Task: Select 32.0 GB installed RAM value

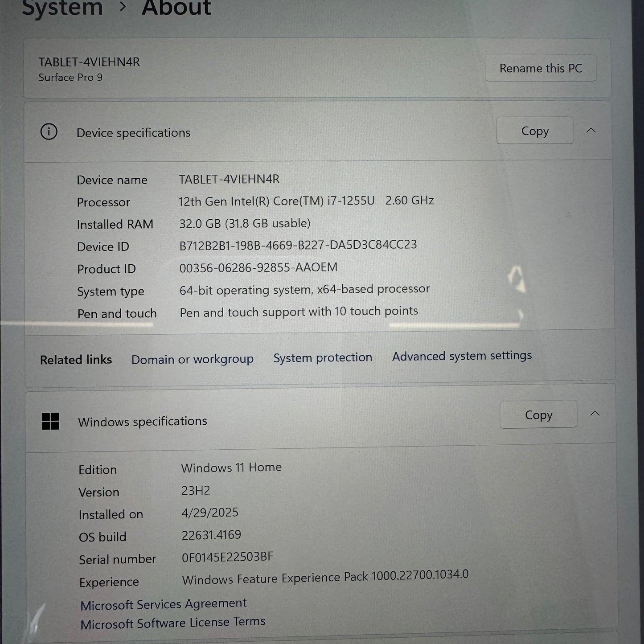Action: tap(245, 223)
